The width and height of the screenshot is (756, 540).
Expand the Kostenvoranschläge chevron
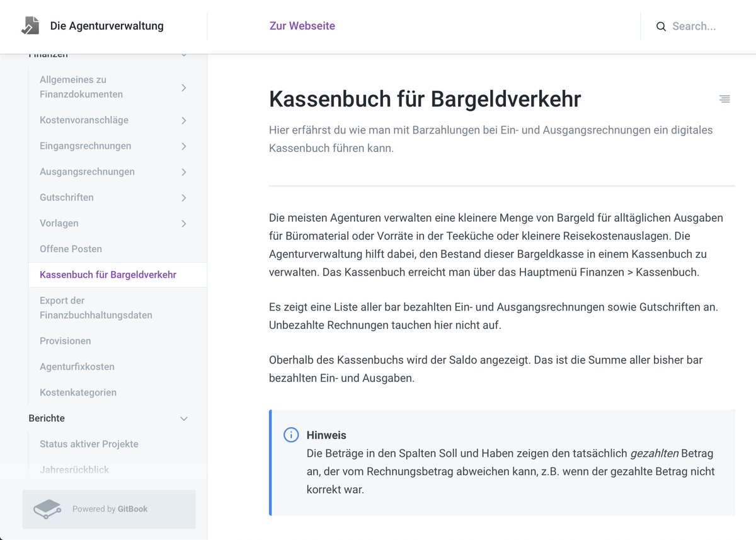[x=184, y=120]
